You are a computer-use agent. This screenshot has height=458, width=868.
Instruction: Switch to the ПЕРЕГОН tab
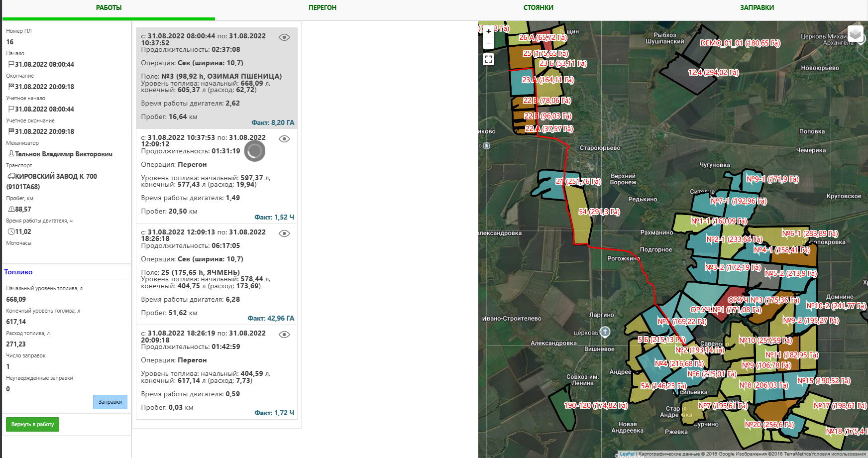(322, 8)
